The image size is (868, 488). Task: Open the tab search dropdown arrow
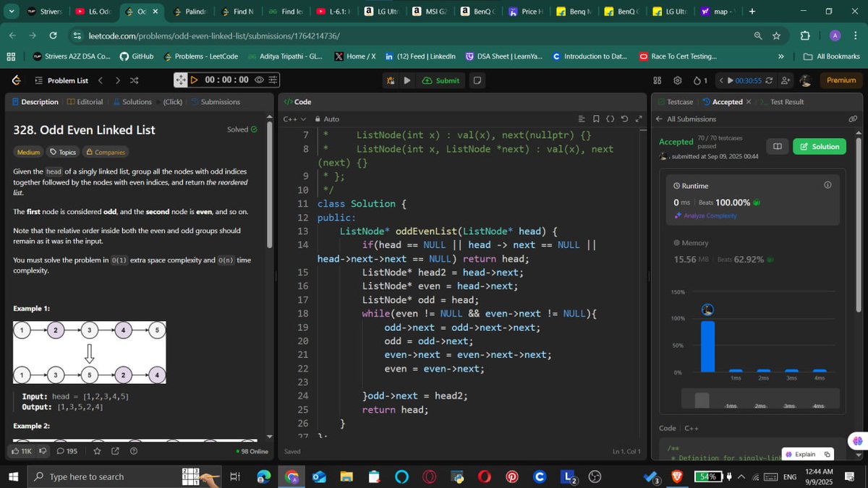pos(11,12)
